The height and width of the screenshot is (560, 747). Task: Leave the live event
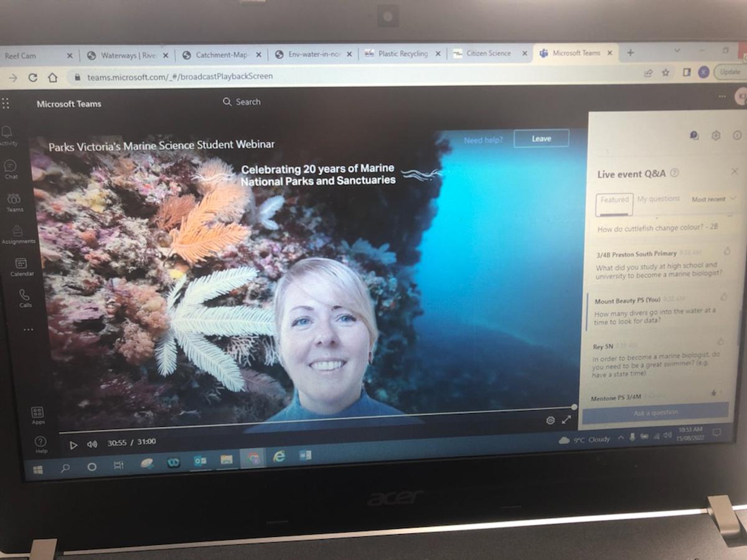(x=541, y=139)
